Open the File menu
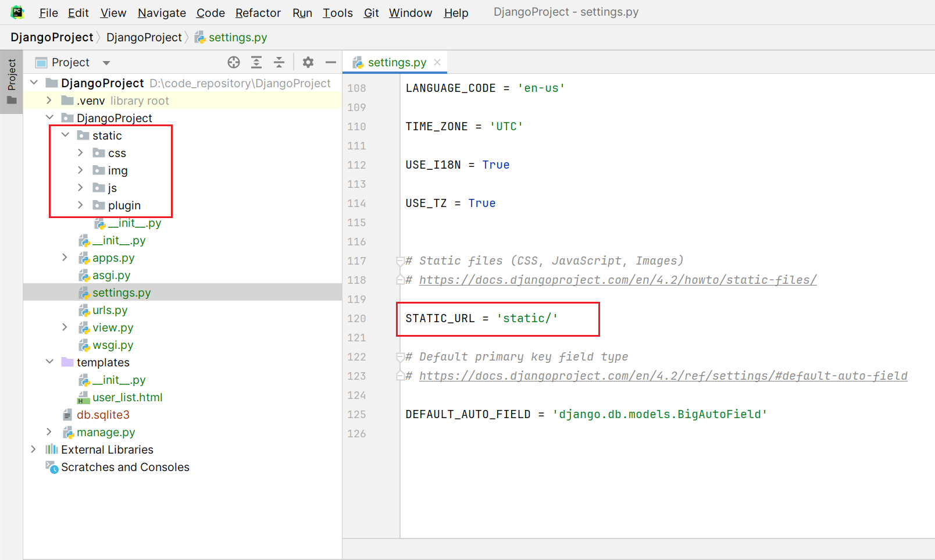The width and height of the screenshot is (935, 560). click(48, 13)
